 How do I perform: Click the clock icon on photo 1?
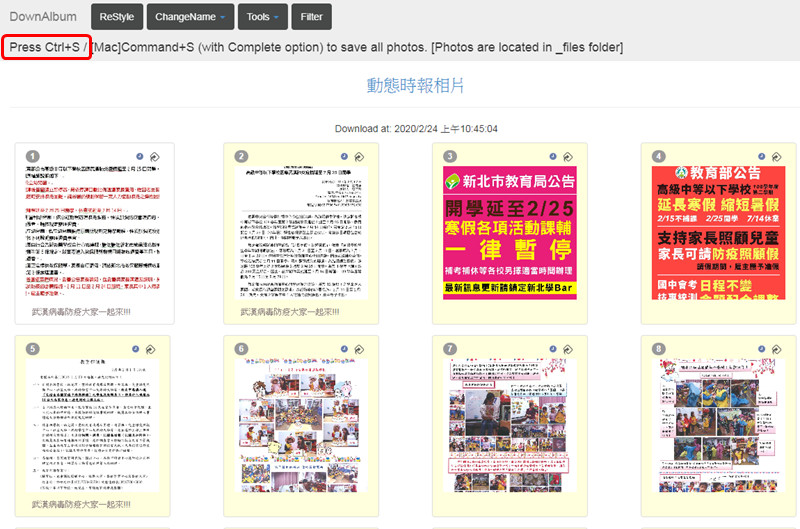(x=140, y=157)
